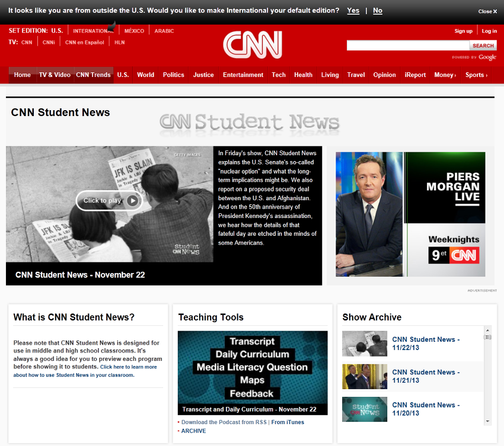
Task: Open the CNNi TV link
Action: point(49,43)
